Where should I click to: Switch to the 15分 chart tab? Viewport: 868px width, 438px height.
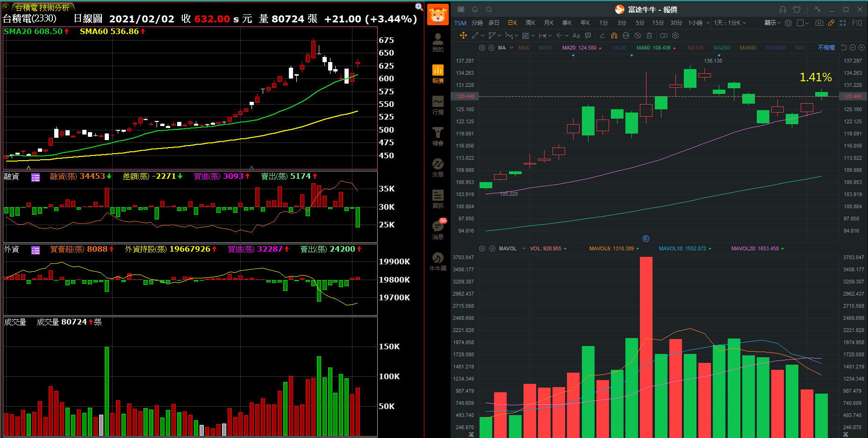point(658,23)
